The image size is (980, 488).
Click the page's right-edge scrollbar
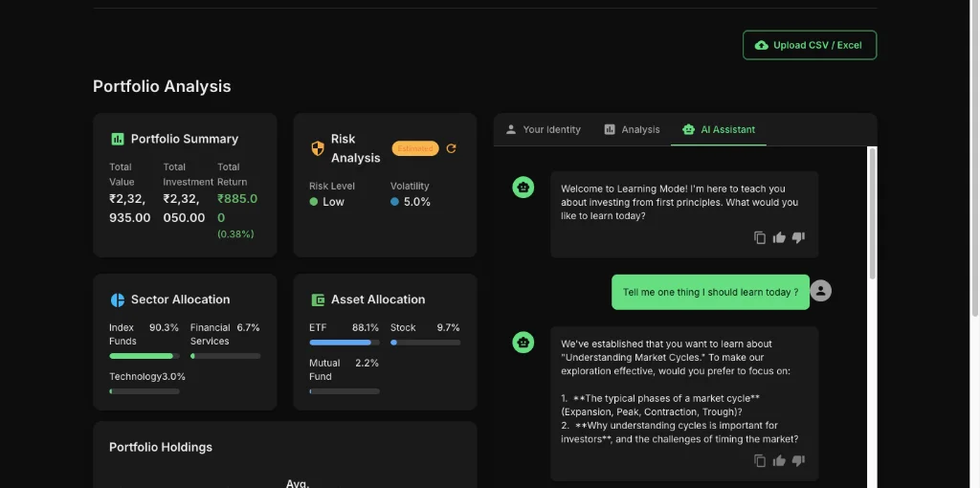point(973,156)
